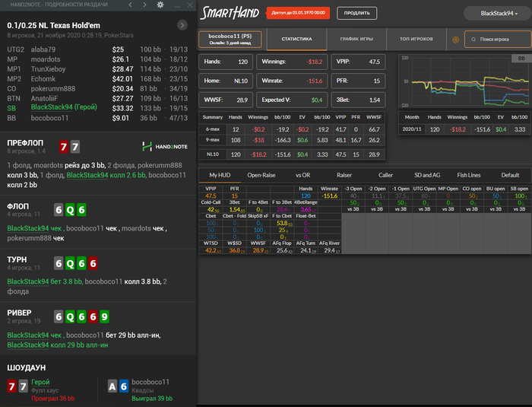The width and height of the screenshot is (532, 407).
Task: Click the SmartHand logo
Action: [230, 13]
